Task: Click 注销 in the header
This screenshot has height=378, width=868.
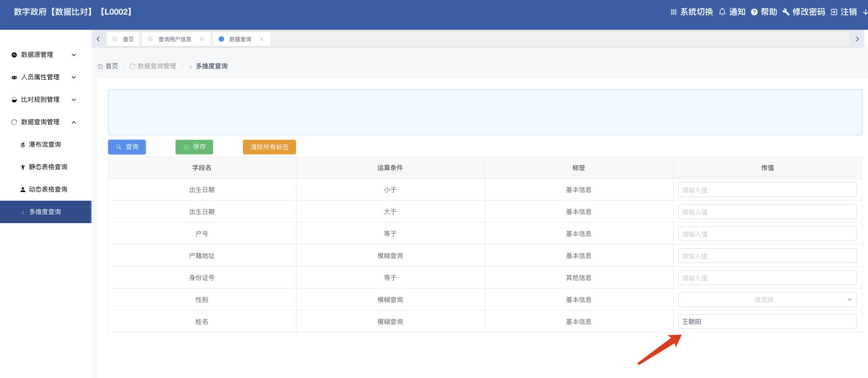Action: click(x=849, y=12)
